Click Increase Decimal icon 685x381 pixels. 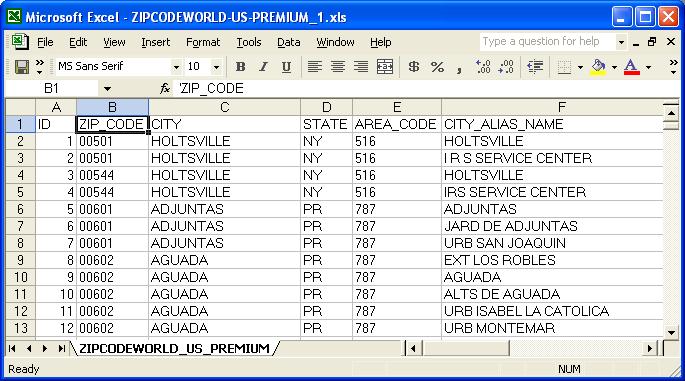483,67
